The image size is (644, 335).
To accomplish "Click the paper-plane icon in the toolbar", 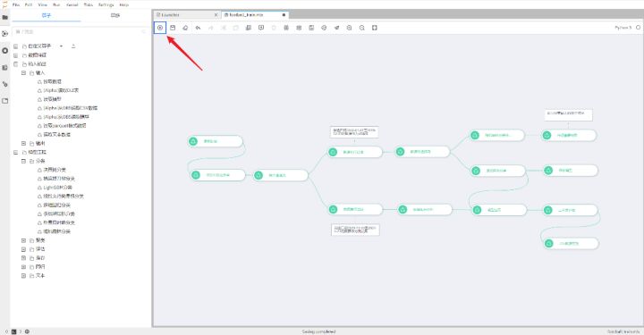I will 336,28.
